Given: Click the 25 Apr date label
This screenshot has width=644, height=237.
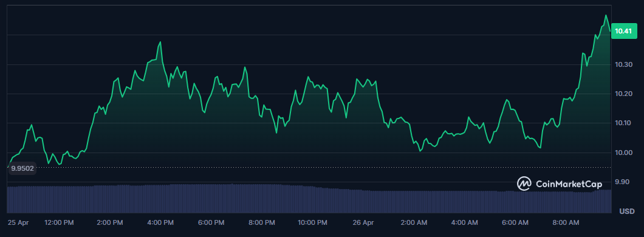Looking at the screenshot, I should tap(18, 222).
